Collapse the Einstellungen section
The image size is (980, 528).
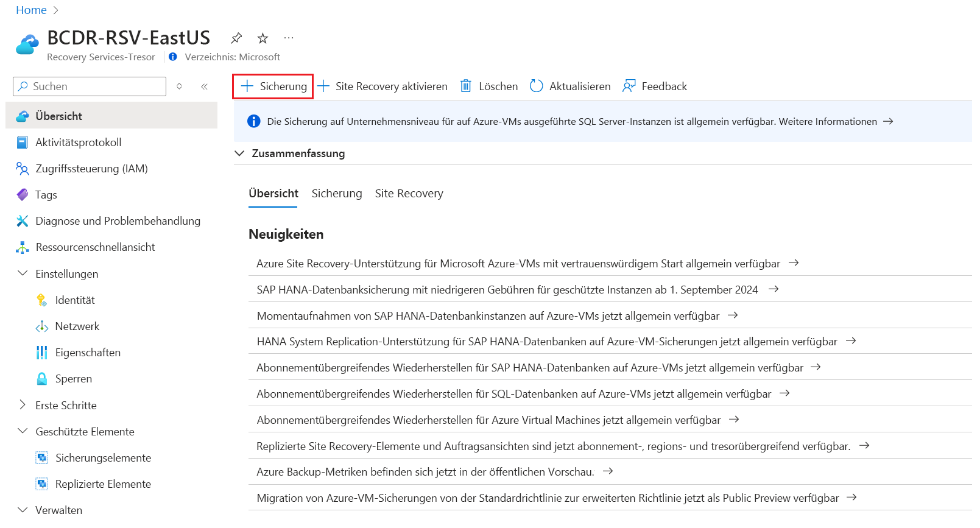[x=23, y=273]
